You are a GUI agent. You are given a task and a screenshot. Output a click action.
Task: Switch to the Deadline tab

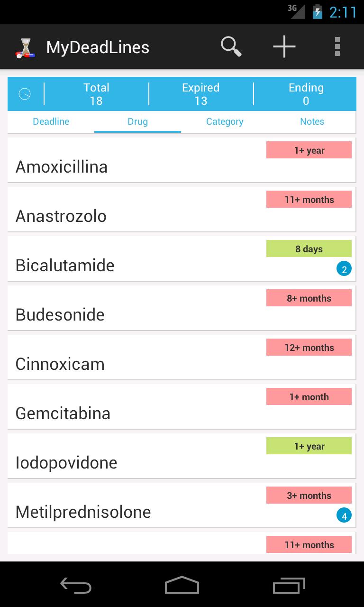point(51,122)
